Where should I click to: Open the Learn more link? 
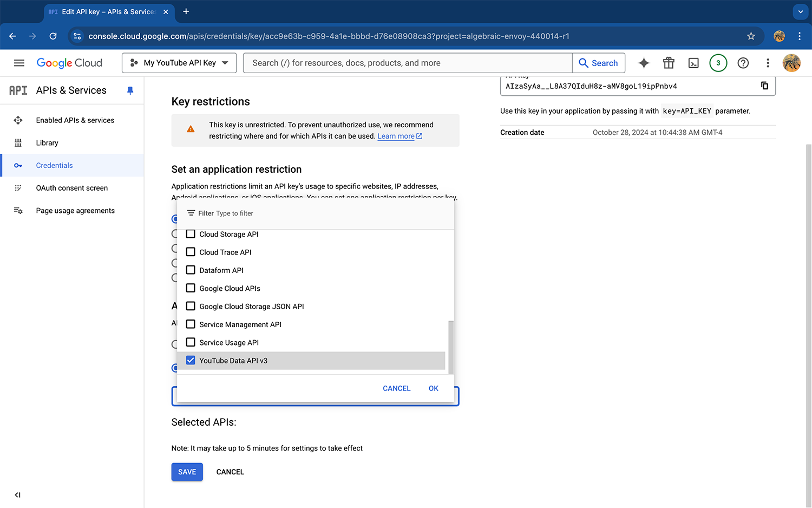[400, 136]
